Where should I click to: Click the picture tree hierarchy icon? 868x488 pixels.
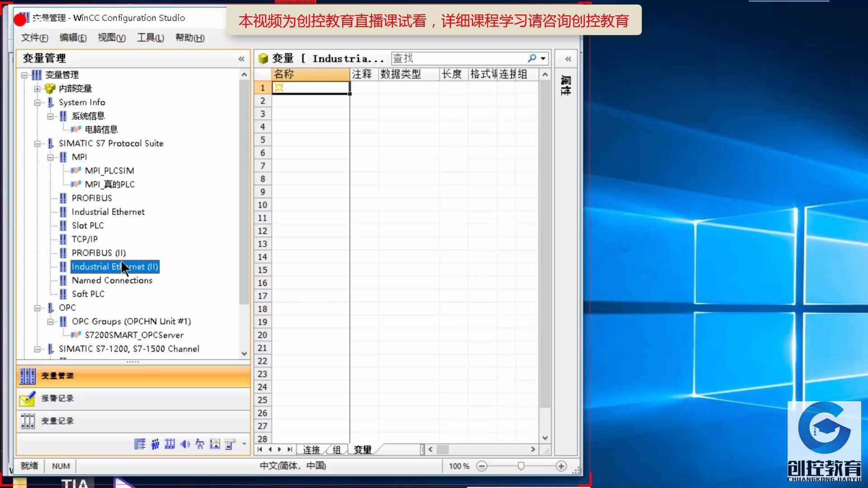click(x=200, y=444)
